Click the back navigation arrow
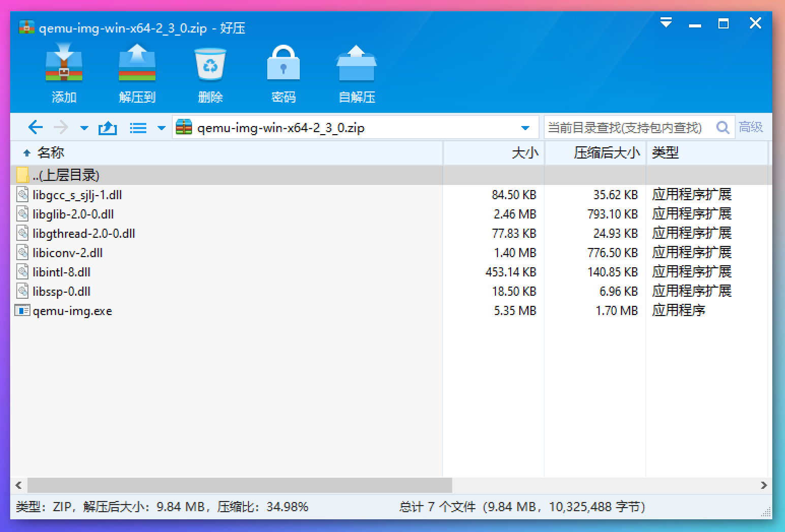 pyautogui.click(x=35, y=128)
